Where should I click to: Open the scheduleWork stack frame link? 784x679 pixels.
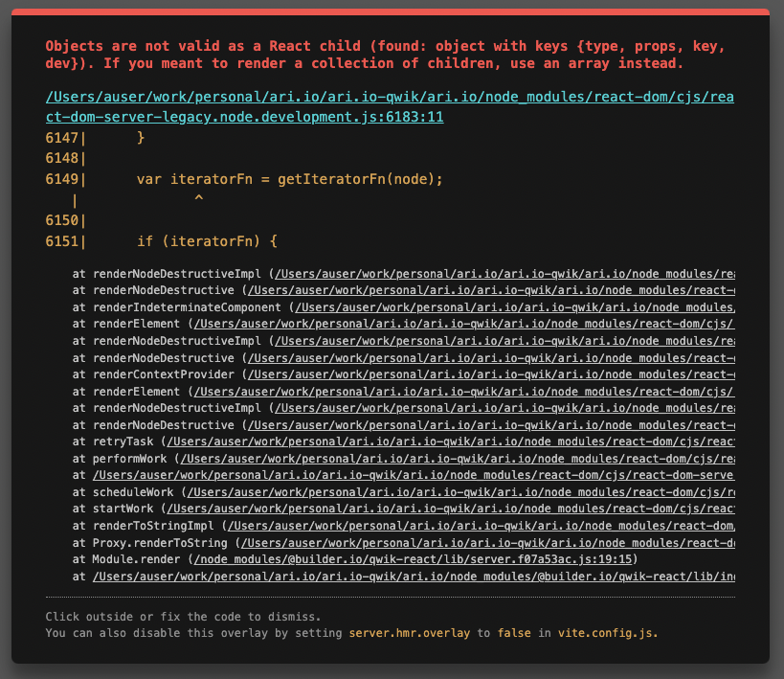460,492
